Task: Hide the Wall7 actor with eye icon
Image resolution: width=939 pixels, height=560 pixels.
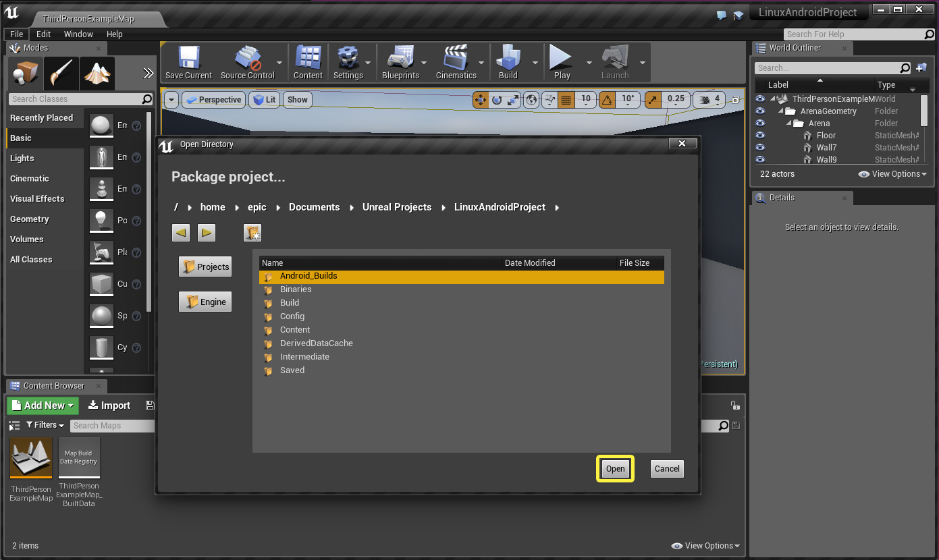Action: tap(760, 148)
